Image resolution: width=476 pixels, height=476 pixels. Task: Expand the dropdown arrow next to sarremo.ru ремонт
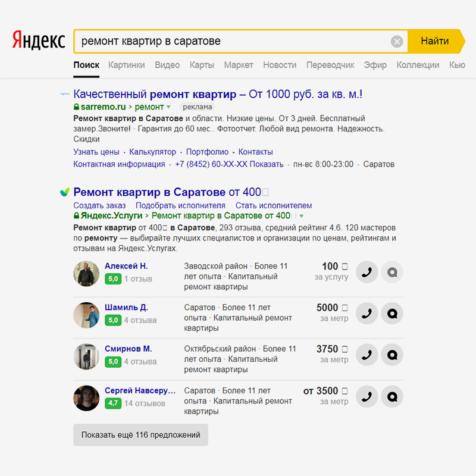click(168, 107)
